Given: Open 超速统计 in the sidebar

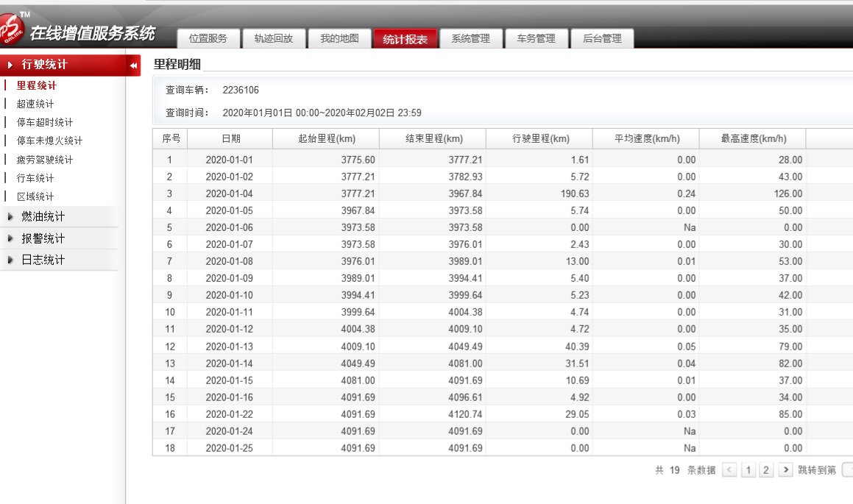Looking at the screenshot, I should (35, 104).
